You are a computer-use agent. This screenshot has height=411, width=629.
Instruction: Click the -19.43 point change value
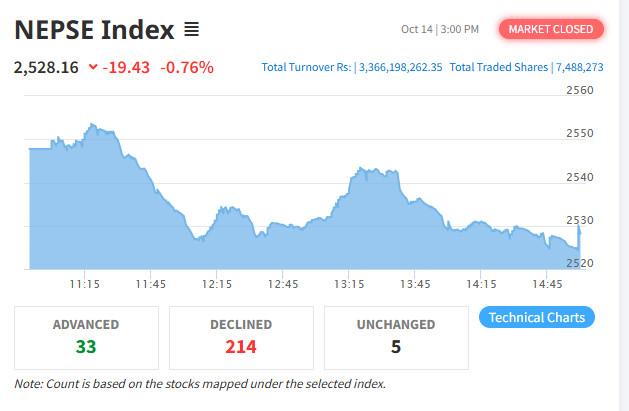(x=126, y=67)
